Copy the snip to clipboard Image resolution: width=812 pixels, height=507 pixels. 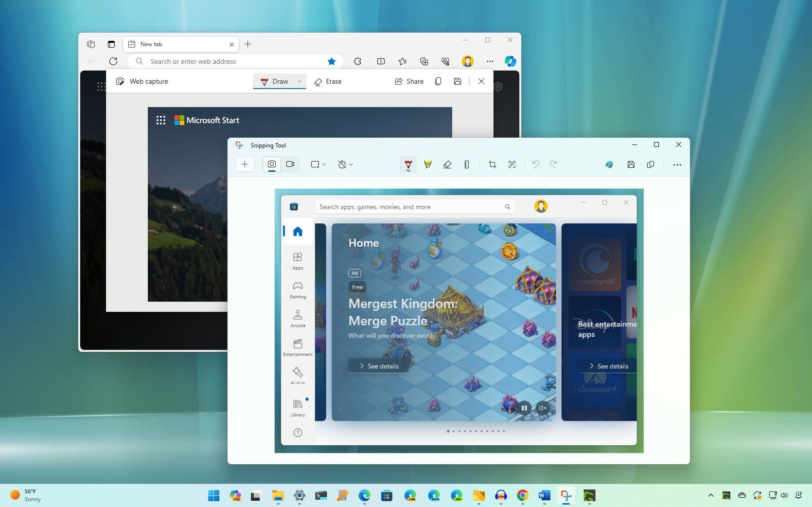click(651, 164)
